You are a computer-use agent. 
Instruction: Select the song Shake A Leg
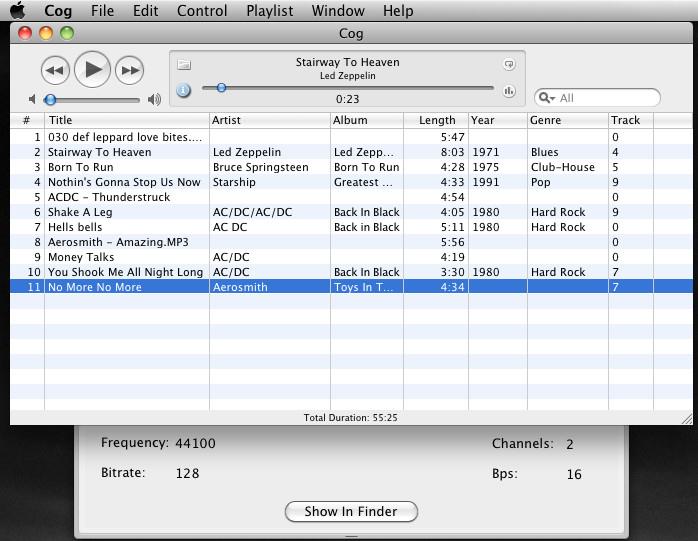coord(80,212)
